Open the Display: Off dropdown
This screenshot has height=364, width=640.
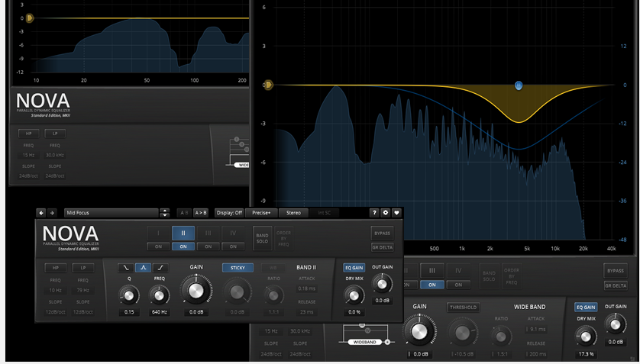[x=228, y=213]
